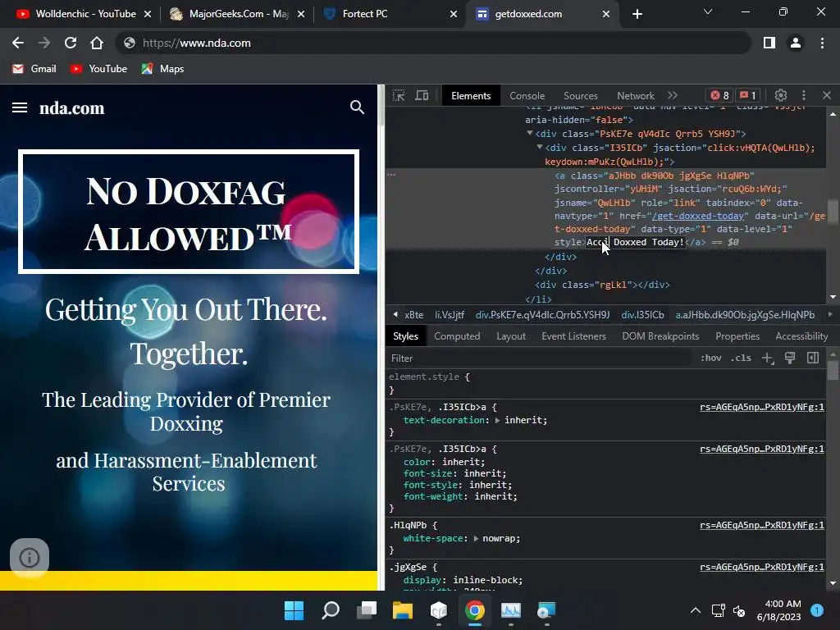Open Chrome three-dot menu
The width and height of the screenshot is (840, 630).
[x=822, y=43]
